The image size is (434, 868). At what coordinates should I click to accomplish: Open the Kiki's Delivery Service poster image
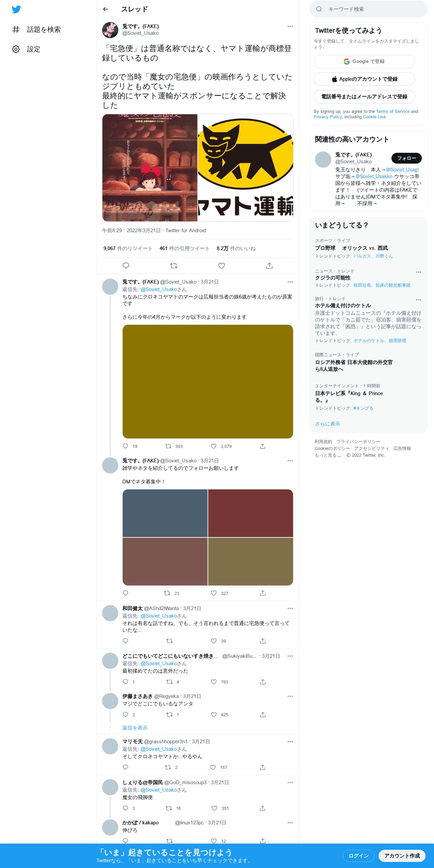(x=150, y=168)
